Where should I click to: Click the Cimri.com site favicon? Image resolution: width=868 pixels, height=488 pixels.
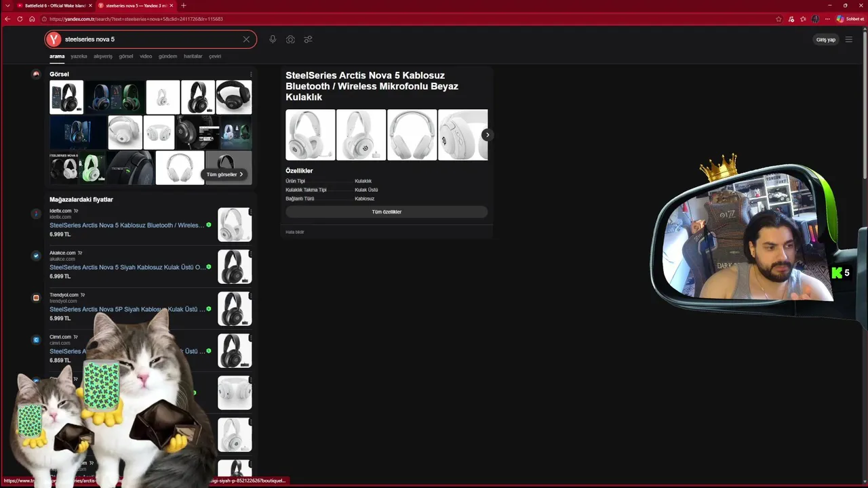(x=37, y=340)
